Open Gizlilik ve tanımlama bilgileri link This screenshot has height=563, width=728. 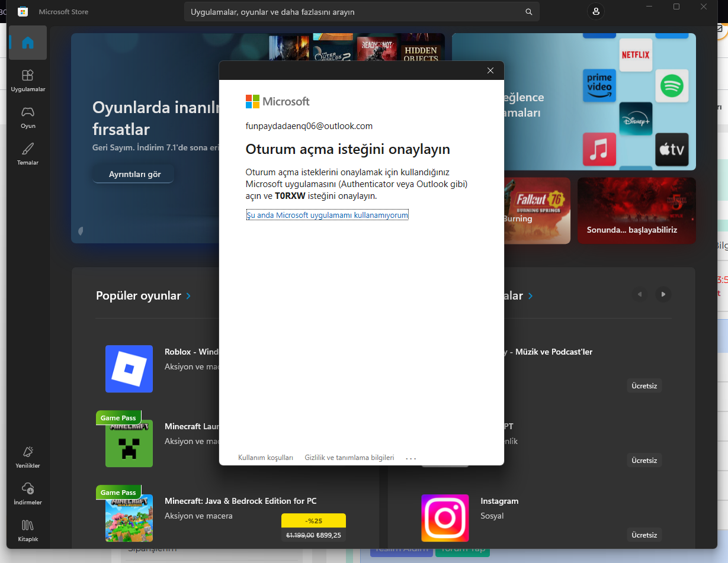349,458
